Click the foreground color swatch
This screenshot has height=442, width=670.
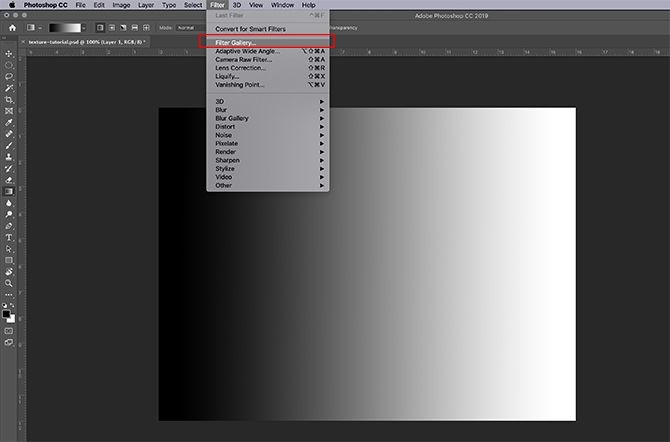click(x=7, y=312)
